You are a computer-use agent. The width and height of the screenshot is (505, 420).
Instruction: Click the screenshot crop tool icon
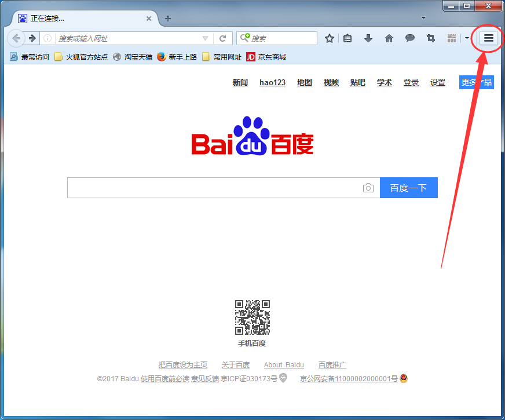point(431,39)
